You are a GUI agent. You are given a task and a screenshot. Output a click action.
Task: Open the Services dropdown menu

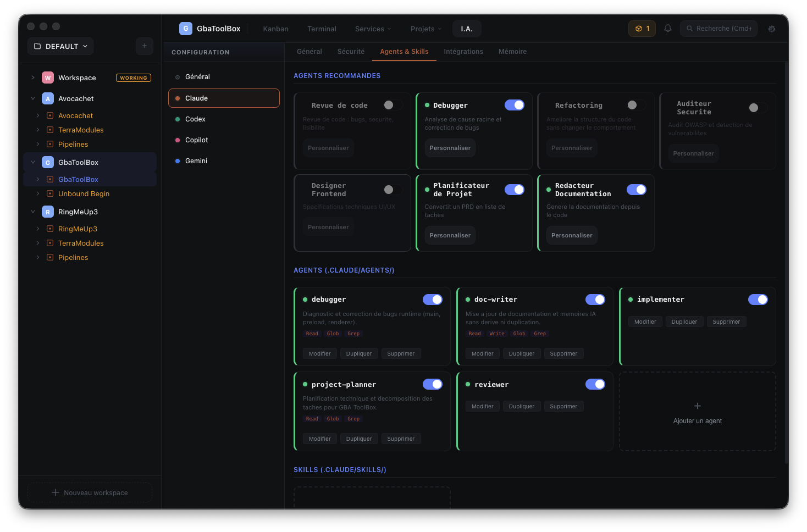373,29
